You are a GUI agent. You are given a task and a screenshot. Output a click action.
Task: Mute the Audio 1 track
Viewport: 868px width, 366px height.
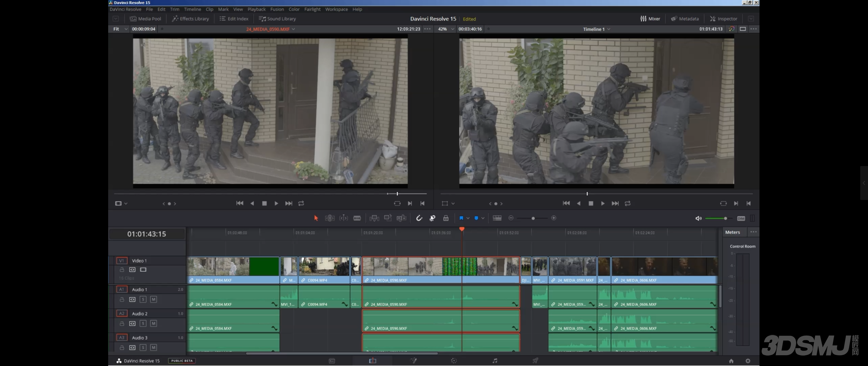[x=154, y=299]
